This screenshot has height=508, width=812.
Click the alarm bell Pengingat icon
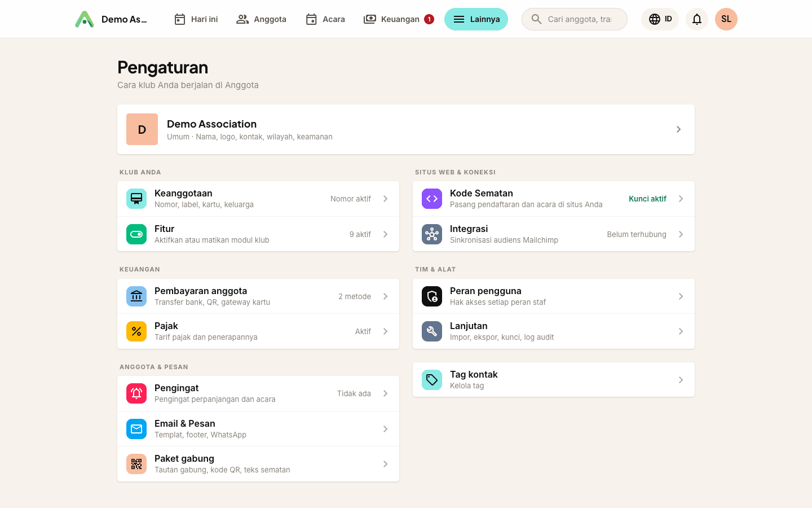pyautogui.click(x=136, y=393)
